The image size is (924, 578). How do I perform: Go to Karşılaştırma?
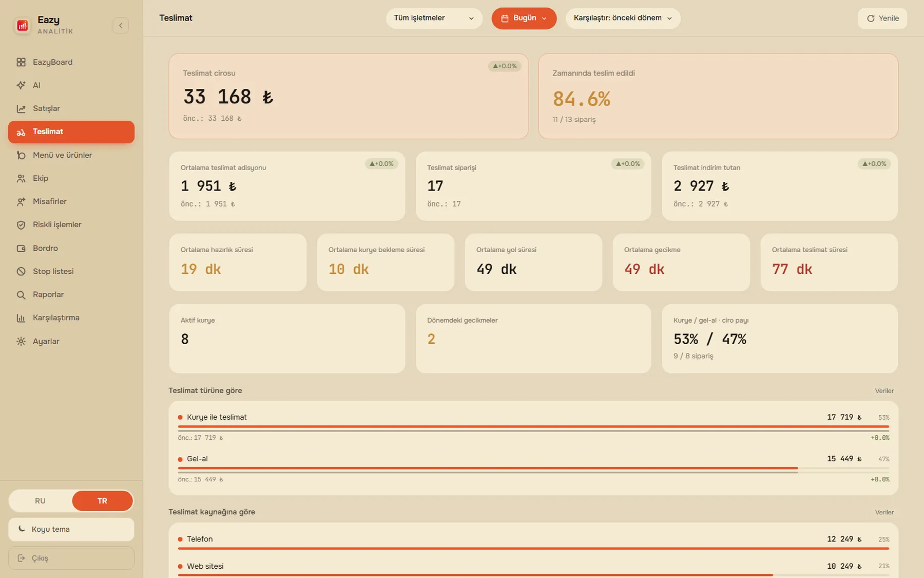click(71, 318)
